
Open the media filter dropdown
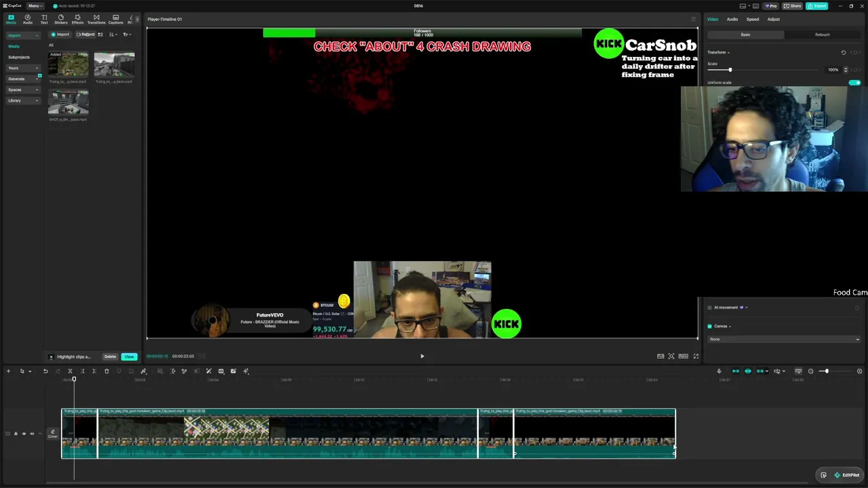[126, 35]
